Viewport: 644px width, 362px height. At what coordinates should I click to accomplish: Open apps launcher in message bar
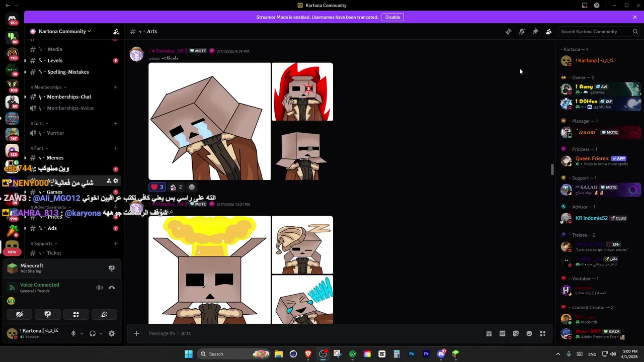pos(543,333)
